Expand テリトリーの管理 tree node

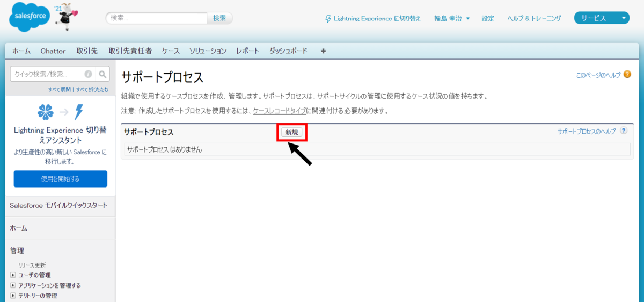pyautogui.click(x=13, y=296)
